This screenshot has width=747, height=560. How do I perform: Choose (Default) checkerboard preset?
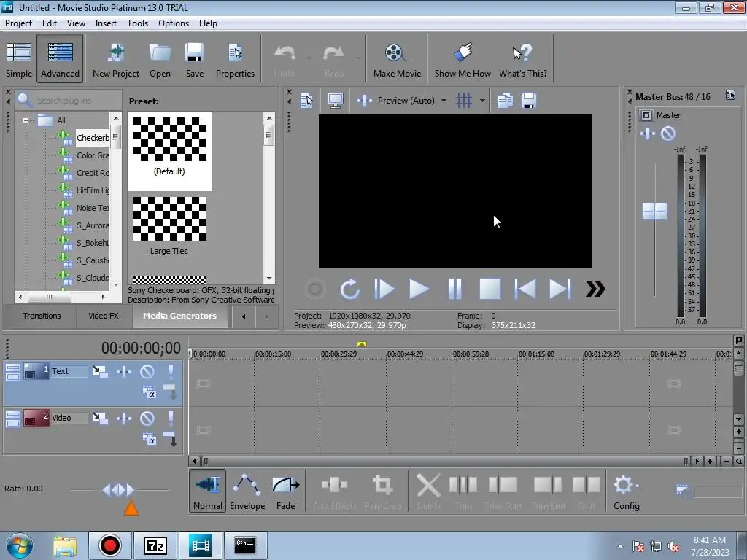tap(169, 150)
